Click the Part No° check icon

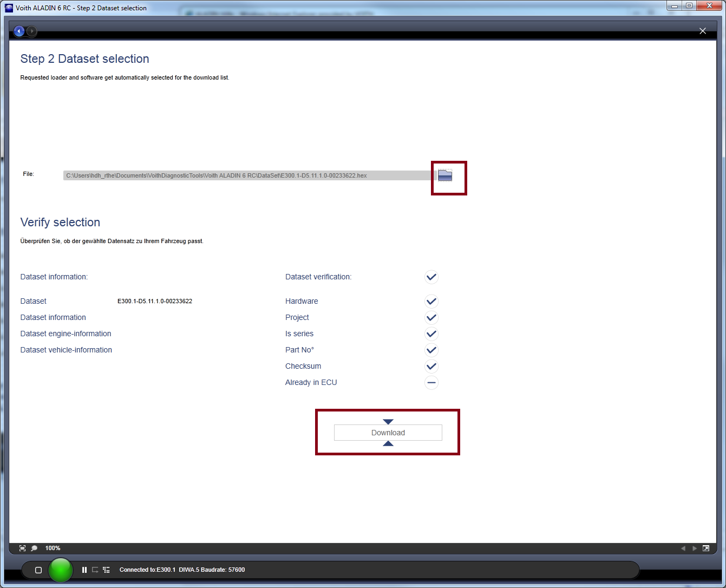coord(431,350)
